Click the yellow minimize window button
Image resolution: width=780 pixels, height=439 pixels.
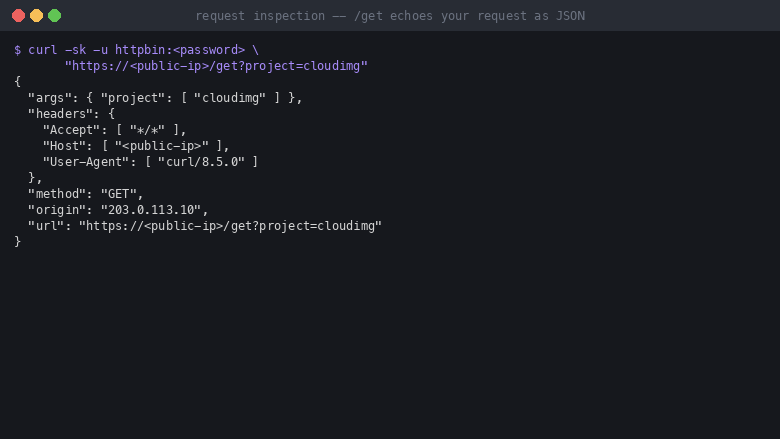(36, 16)
